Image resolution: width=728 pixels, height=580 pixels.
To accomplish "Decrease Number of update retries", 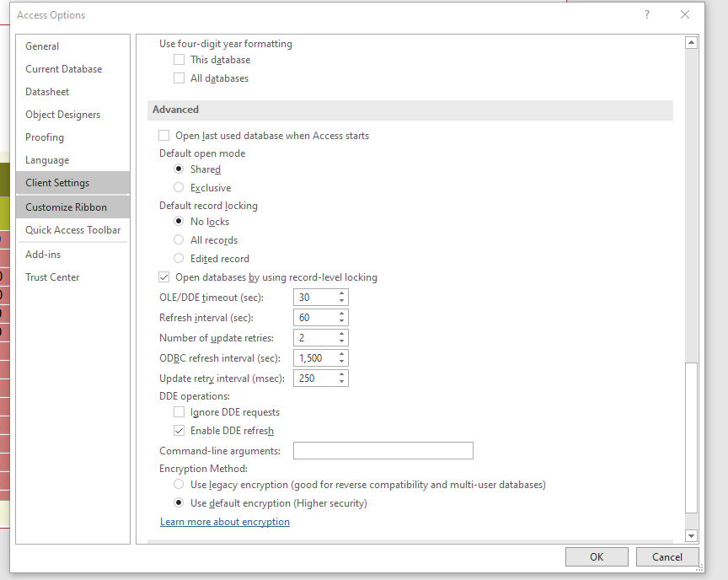I will (x=342, y=341).
